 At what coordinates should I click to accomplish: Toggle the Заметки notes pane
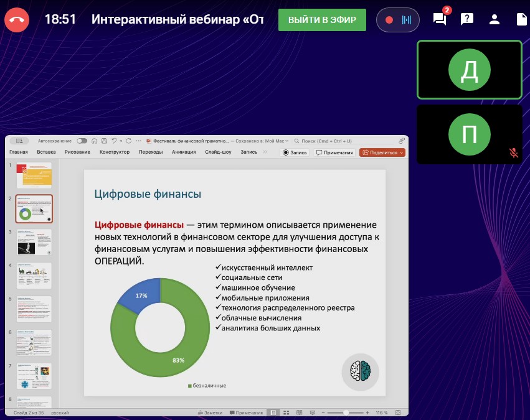[209, 413]
